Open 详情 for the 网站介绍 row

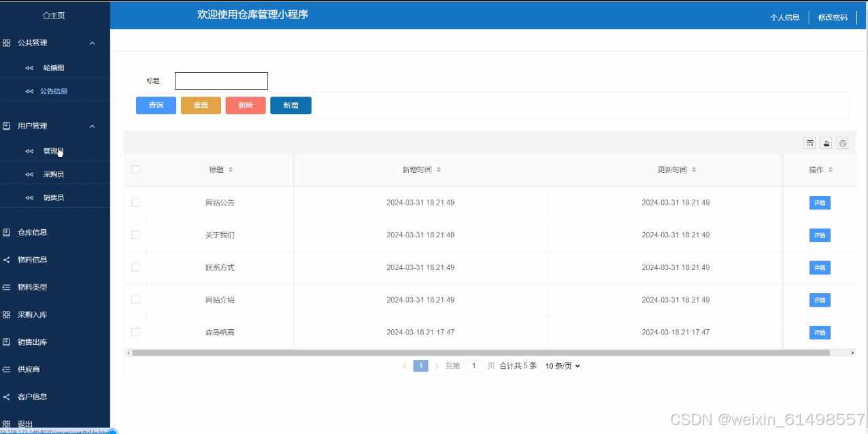tap(820, 300)
